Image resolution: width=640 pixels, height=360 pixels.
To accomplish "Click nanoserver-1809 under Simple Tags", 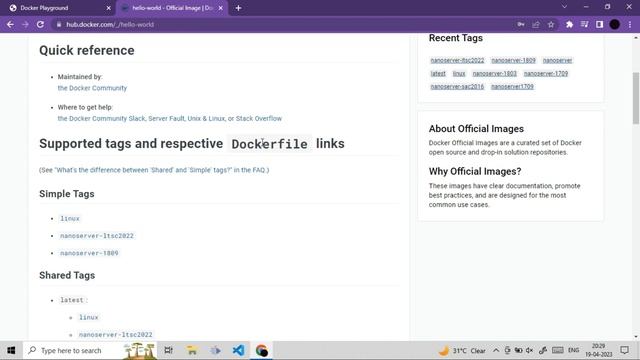I will coord(89,253).
